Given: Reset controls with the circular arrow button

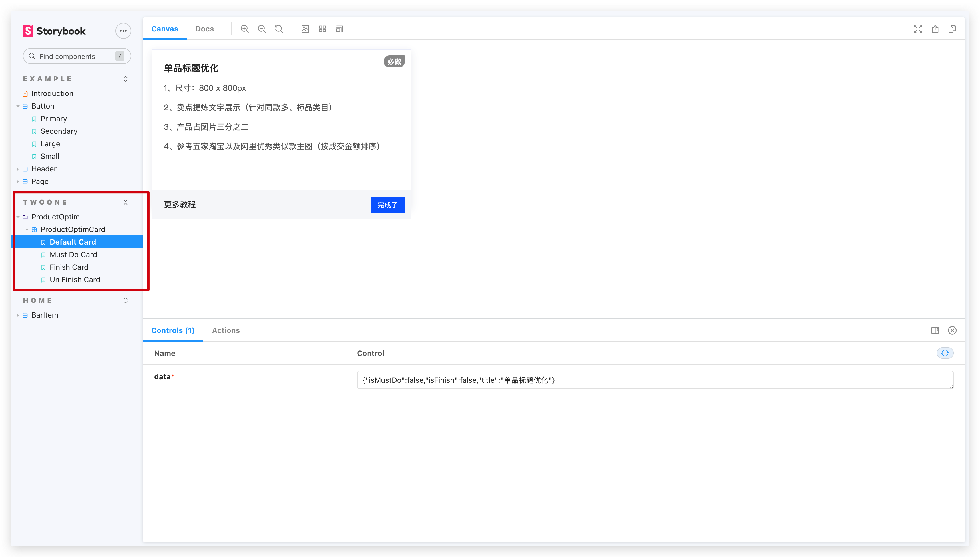Looking at the screenshot, I should coord(945,353).
